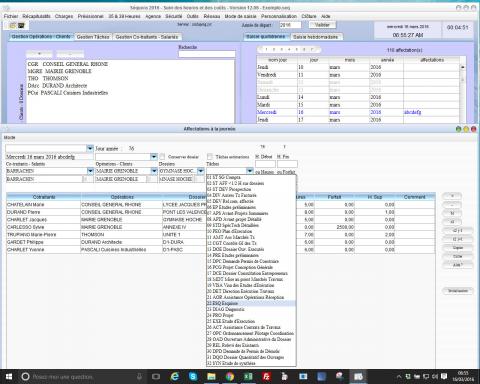Select task 15 DPC Demande Permis de Construire
Screen dimensions: 480x384
click(251, 261)
